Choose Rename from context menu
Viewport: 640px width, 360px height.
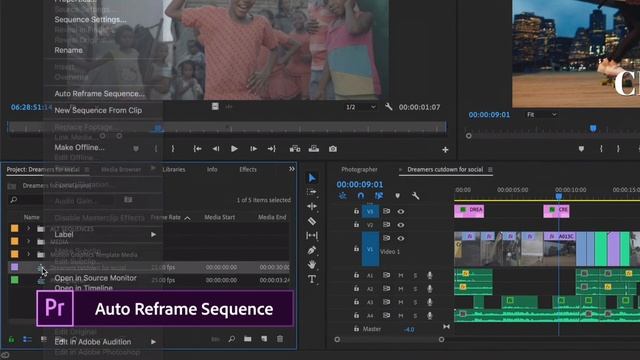coord(69,50)
